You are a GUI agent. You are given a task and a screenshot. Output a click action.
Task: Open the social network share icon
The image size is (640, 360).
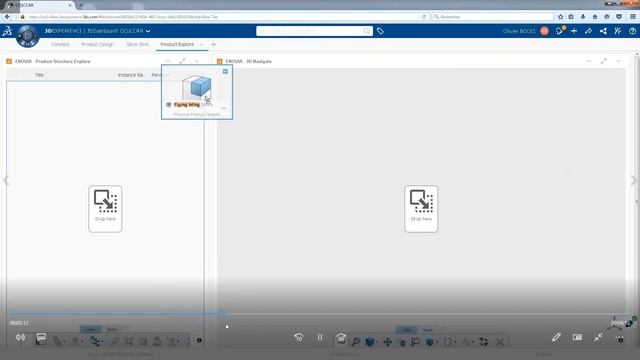pyautogui.click(x=603, y=31)
